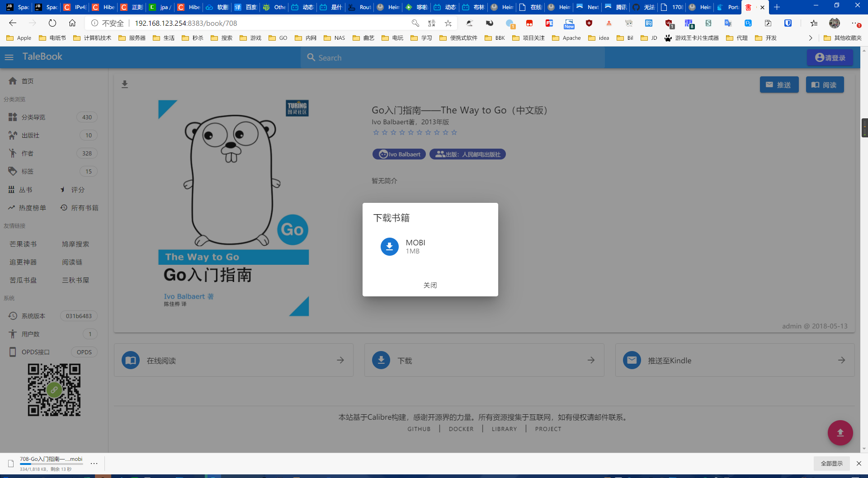
Task: Click the MOBI download icon in dialog
Action: pos(390,247)
